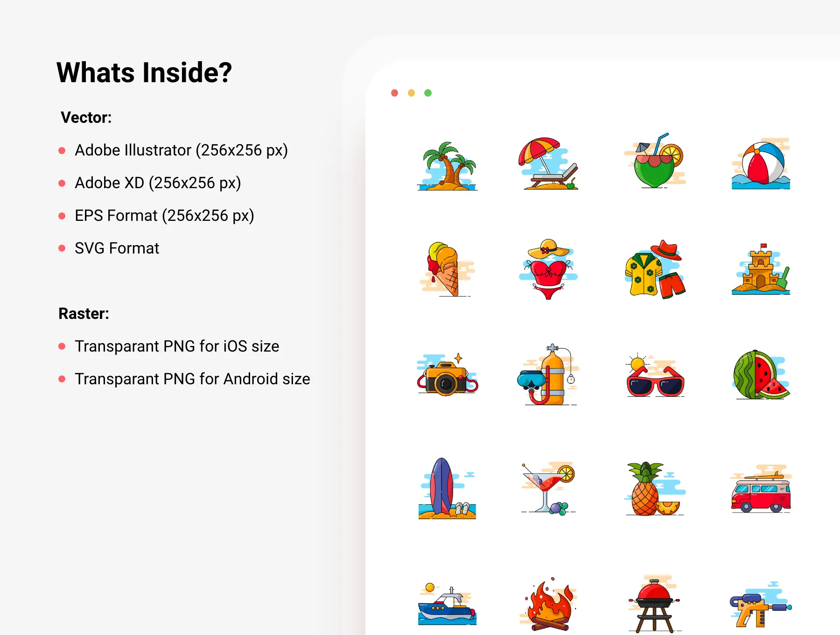Click the coconut drink icon
The width and height of the screenshot is (840, 635).
tap(655, 161)
